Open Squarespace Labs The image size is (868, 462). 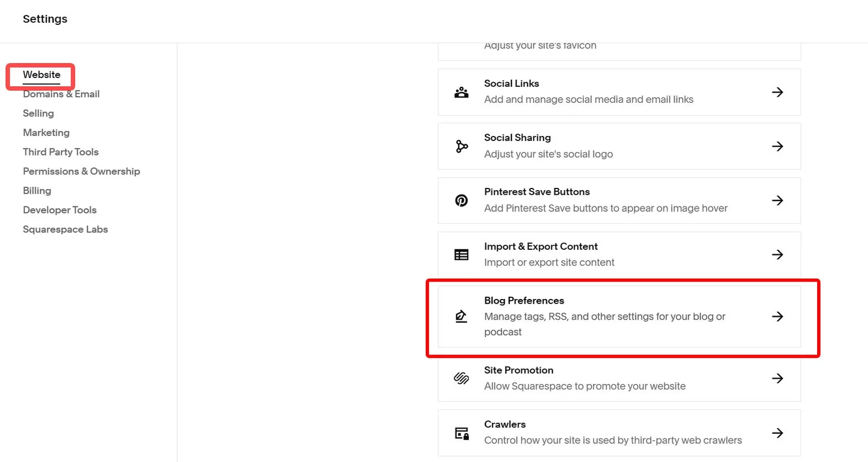tap(65, 229)
